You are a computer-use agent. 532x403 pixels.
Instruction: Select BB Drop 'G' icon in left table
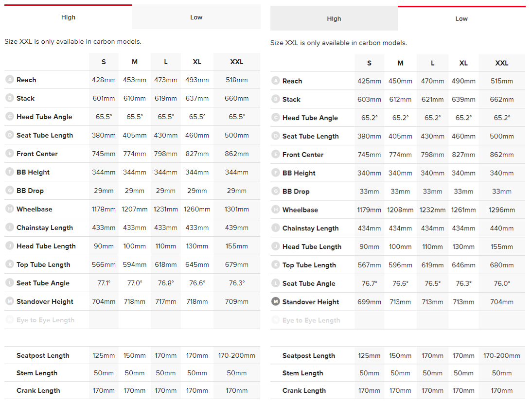click(x=9, y=191)
